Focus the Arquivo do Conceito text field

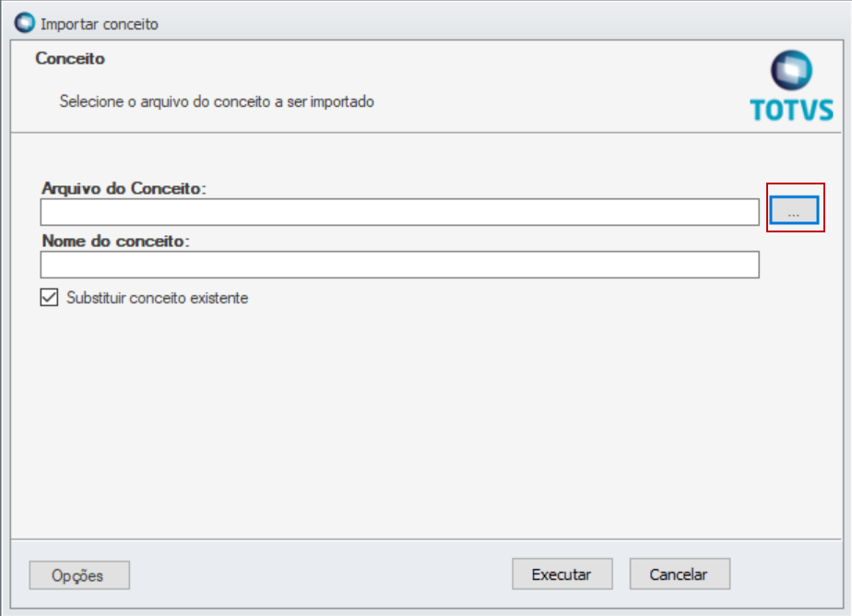pyautogui.click(x=399, y=212)
